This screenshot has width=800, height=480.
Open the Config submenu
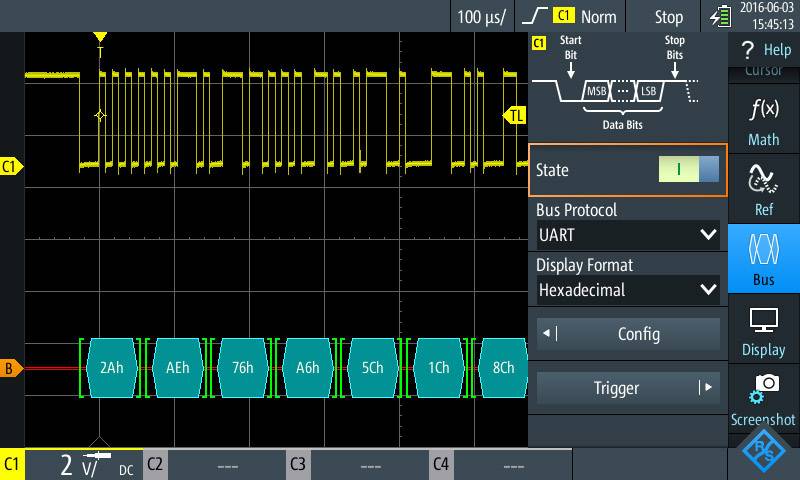coord(627,334)
